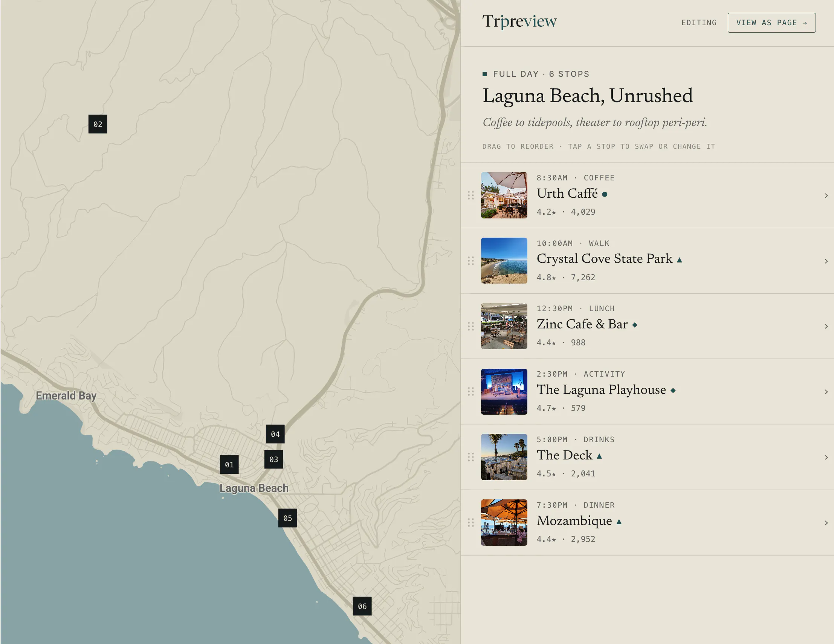Click the 4.5★ · 2,041 rating text
This screenshot has width=834, height=644.
click(x=565, y=474)
